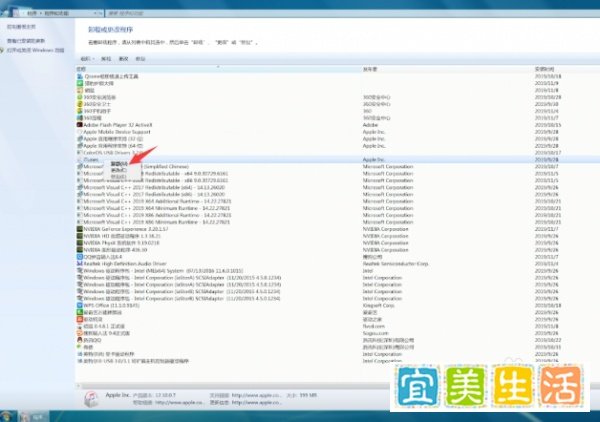The height and width of the screenshot is (422, 600).
Task: Select the WeChat green icon in list
Action: (x=80, y=347)
